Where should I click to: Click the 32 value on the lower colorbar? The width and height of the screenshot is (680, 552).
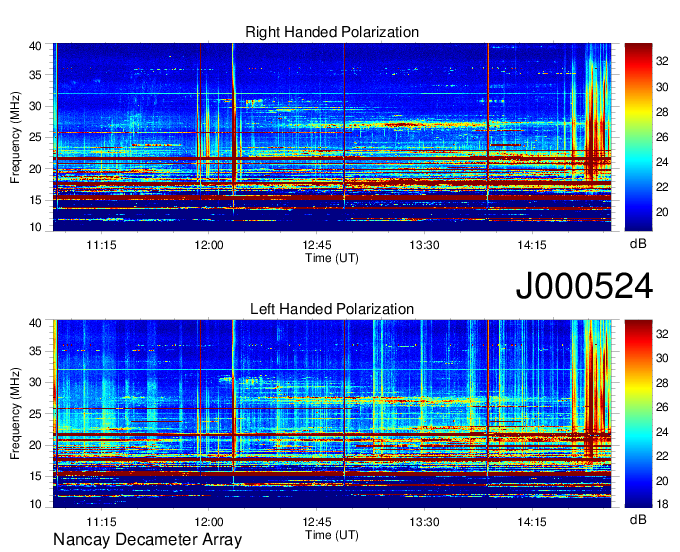pyautogui.click(x=662, y=334)
